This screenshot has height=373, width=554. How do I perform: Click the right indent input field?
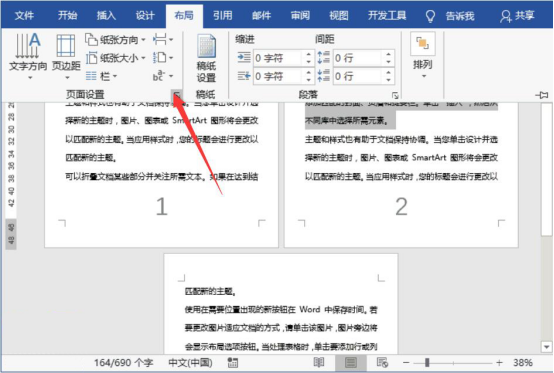click(x=278, y=76)
